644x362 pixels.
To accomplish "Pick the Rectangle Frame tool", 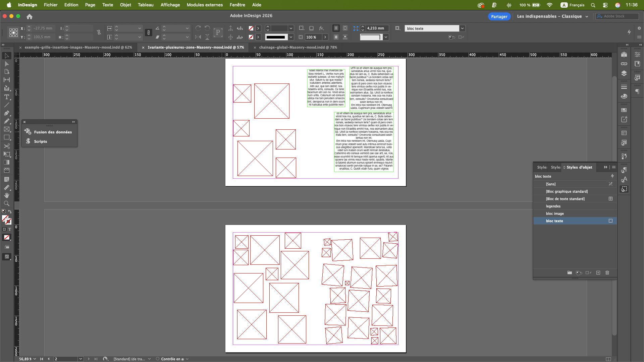I will (x=6, y=129).
